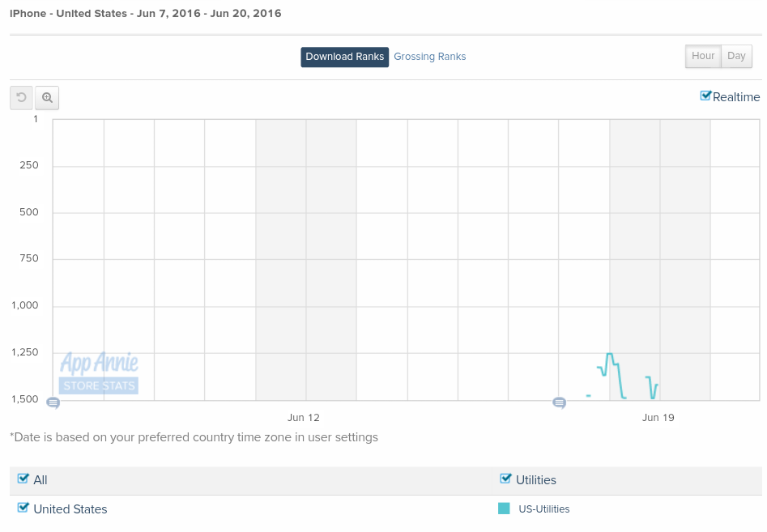
Task: Switch chart granularity to Hour
Action: 701,55
